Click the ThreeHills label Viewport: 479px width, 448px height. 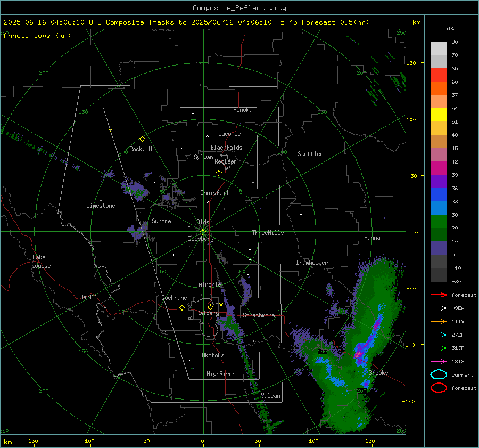pyautogui.click(x=268, y=233)
